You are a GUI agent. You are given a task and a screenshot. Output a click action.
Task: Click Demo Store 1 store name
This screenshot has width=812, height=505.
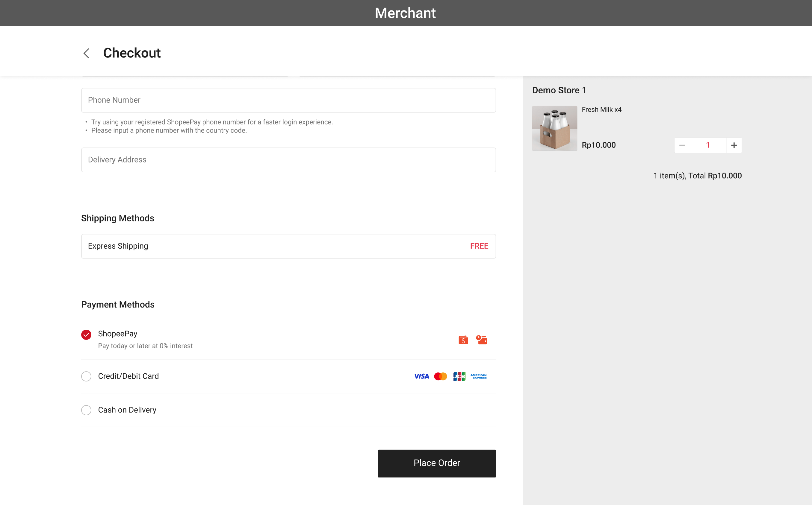pos(559,90)
